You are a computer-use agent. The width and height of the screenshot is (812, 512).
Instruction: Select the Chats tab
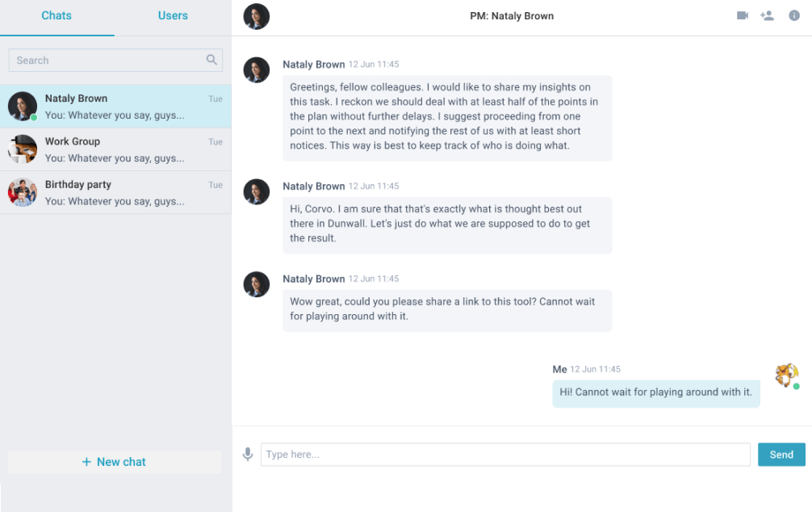click(57, 15)
